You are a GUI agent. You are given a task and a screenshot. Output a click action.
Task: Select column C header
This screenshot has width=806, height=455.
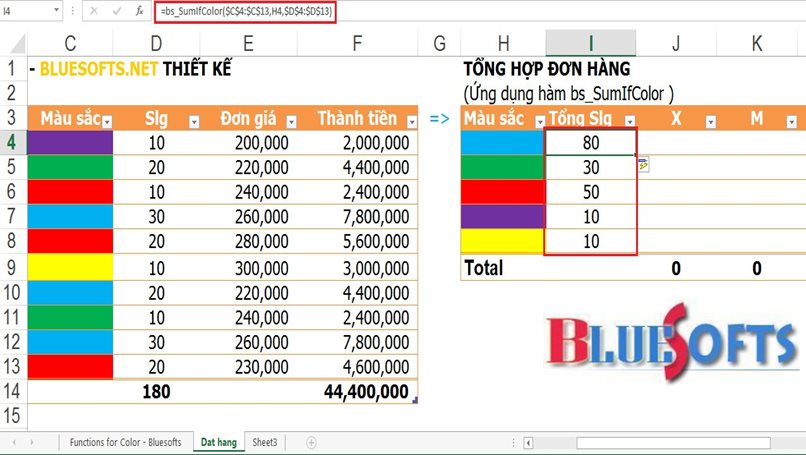[70, 44]
